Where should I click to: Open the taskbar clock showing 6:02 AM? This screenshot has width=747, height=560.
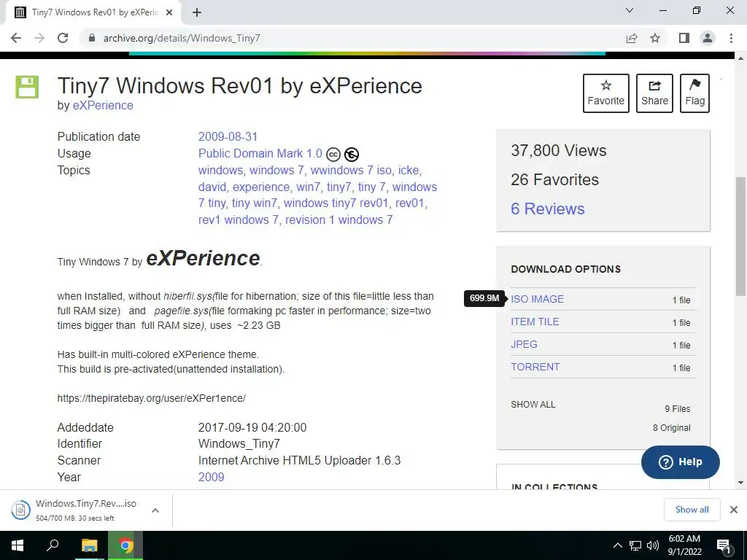coord(684,545)
